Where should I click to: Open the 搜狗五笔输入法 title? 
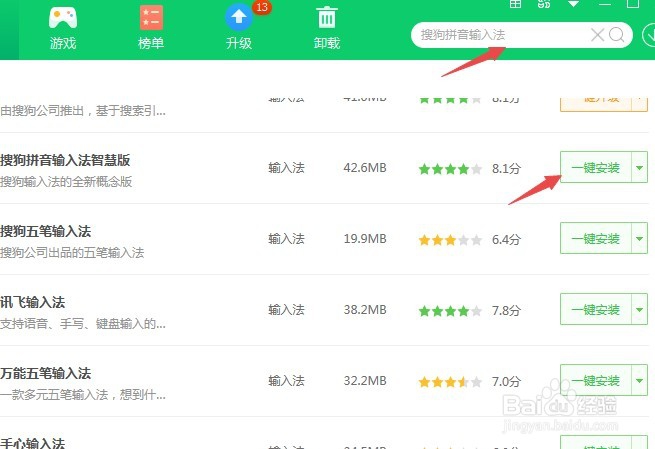pos(46,231)
